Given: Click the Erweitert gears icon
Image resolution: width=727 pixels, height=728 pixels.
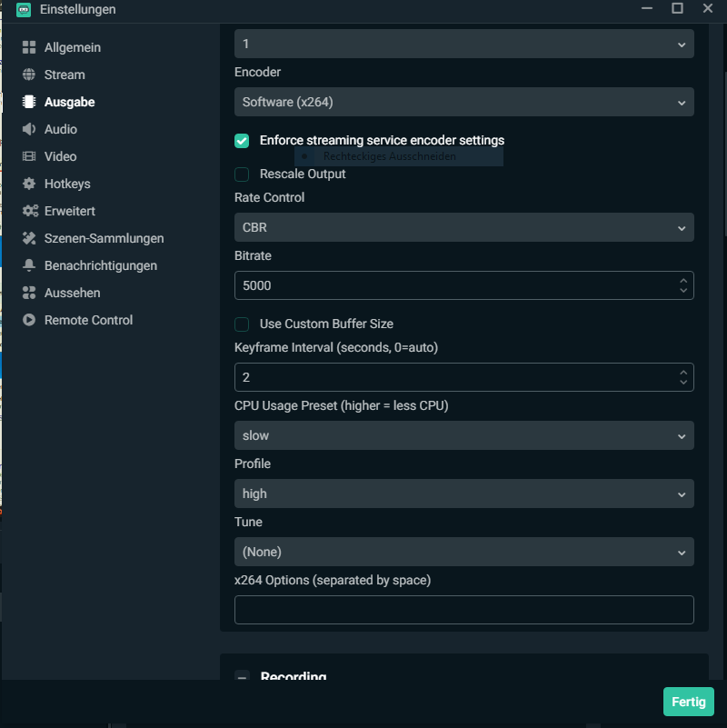Looking at the screenshot, I should 29,211.
